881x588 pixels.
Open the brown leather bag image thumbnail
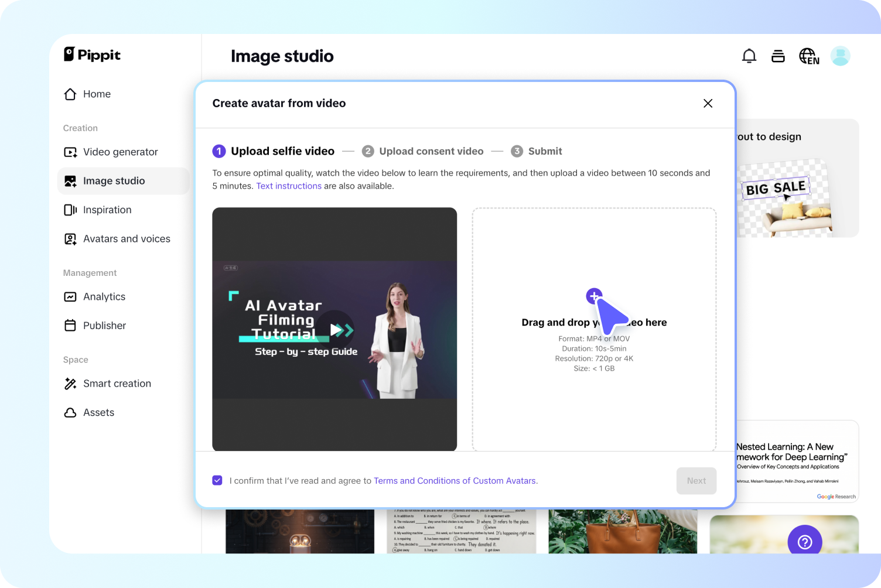click(623, 531)
